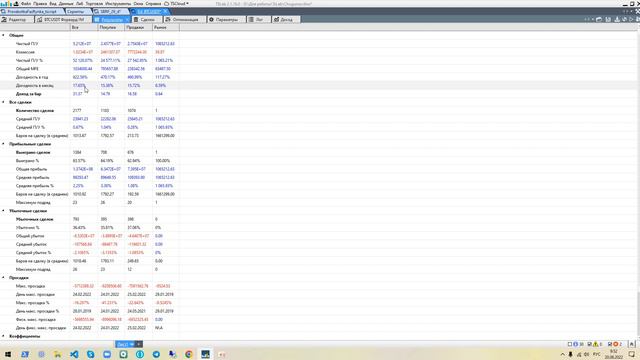Click the red error icon in status bar
The height and width of the screenshot is (360, 640).
(x=616, y=344)
